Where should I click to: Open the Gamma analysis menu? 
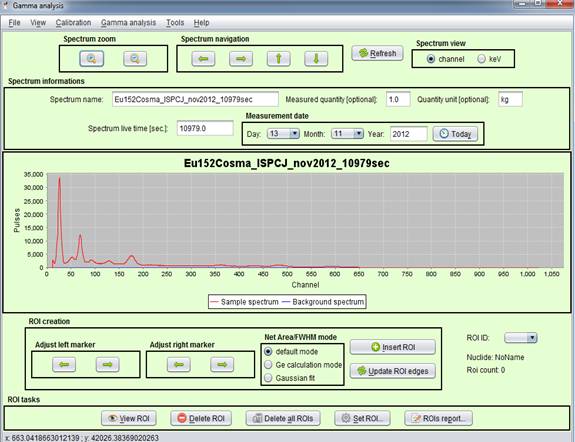[x=128, y=23]
